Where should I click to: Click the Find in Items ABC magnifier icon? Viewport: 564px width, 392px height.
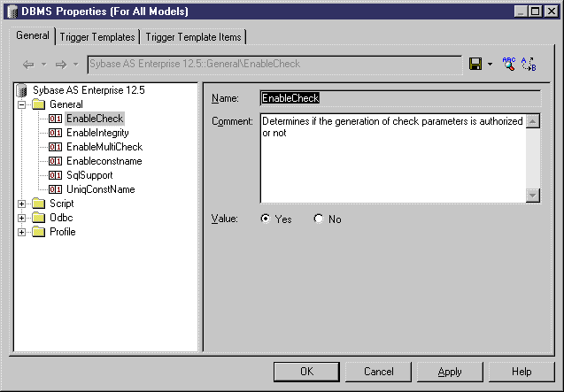tap(508, 64)
